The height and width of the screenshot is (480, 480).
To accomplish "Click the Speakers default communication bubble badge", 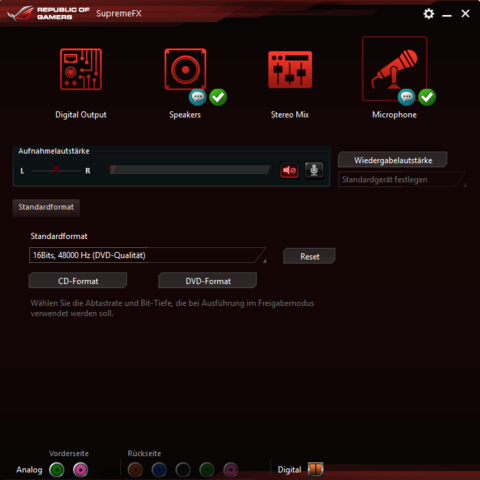I will [198, 97].
